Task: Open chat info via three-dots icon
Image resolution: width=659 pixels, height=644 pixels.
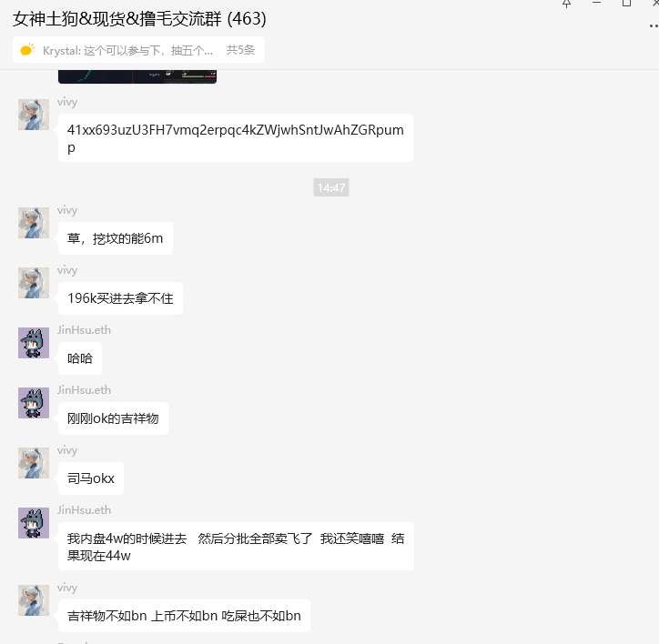Action: (x=654, y=26)
